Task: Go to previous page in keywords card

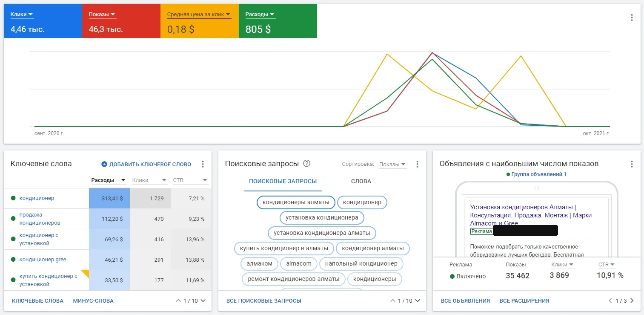Action: (x=178, y=301)
